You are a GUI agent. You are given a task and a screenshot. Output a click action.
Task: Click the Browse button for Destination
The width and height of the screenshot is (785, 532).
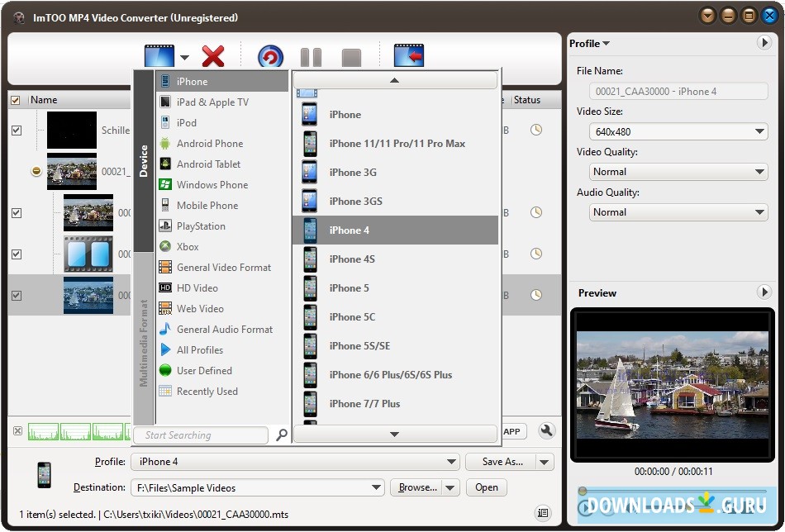click(x=418, y=487)
